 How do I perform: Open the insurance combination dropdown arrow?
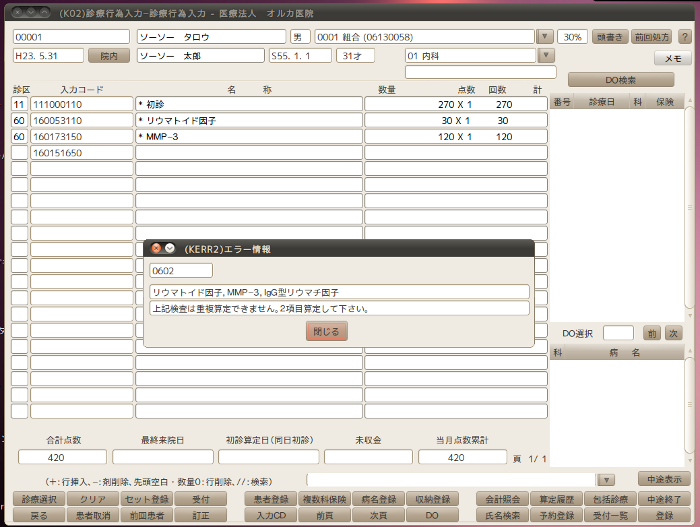point(545,37)
